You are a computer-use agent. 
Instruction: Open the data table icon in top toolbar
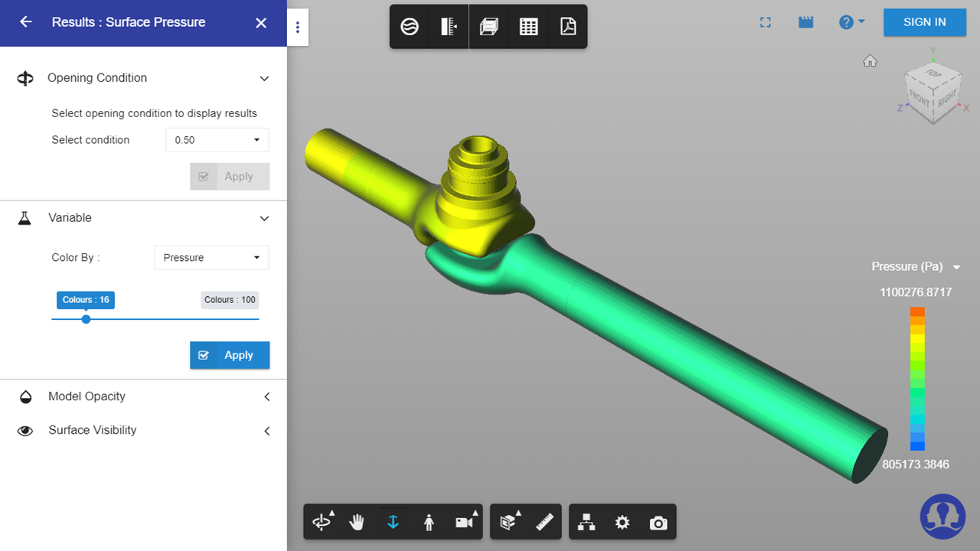click(528, 27)
